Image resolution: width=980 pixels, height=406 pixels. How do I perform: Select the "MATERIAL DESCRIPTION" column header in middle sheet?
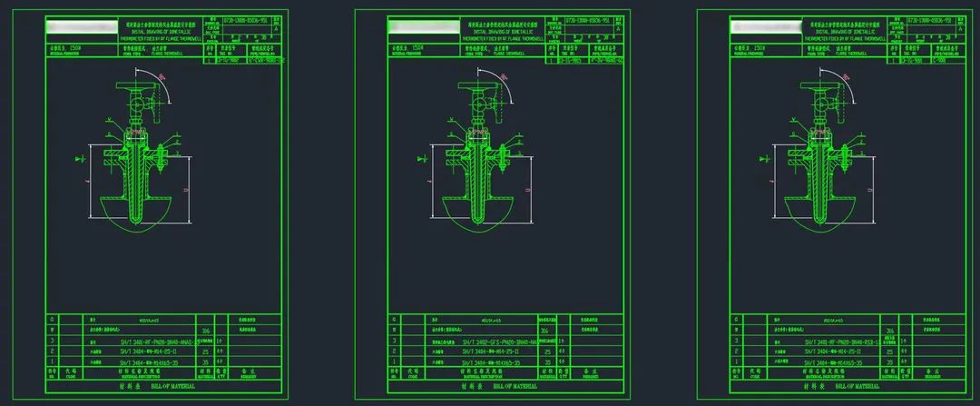tap(481, 377)
